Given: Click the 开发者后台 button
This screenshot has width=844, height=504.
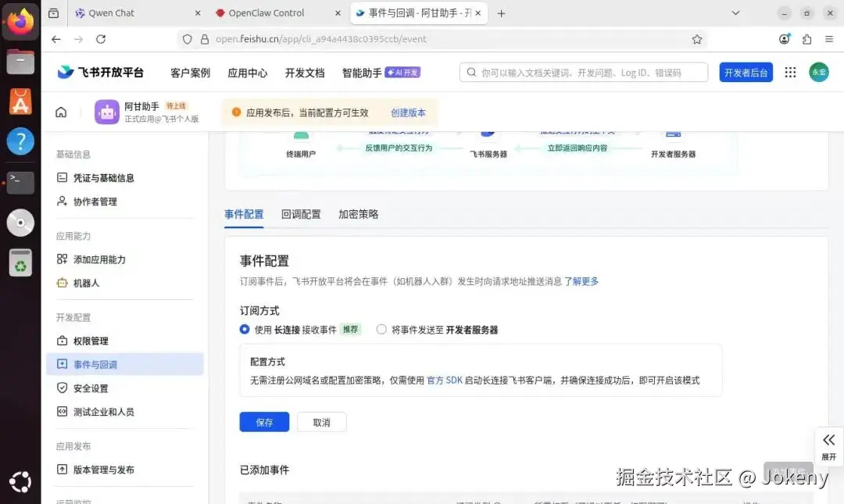Looking at the screenshot, I should 746,72.
